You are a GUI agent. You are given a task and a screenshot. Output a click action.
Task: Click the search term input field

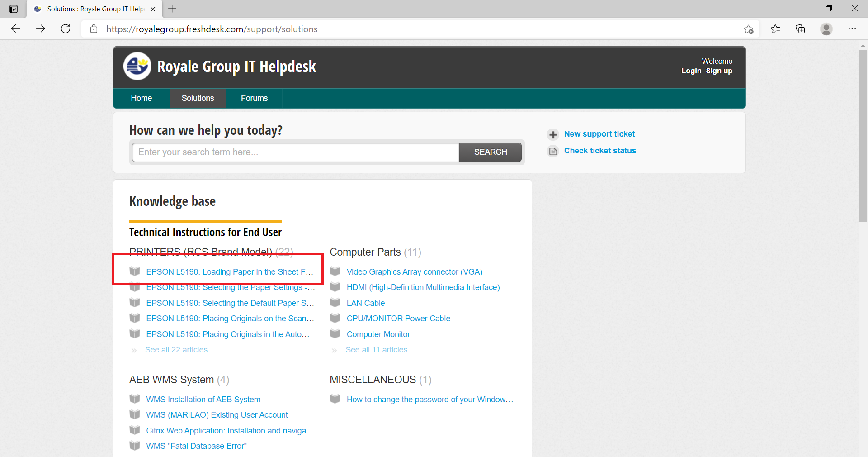click(296, 152)
